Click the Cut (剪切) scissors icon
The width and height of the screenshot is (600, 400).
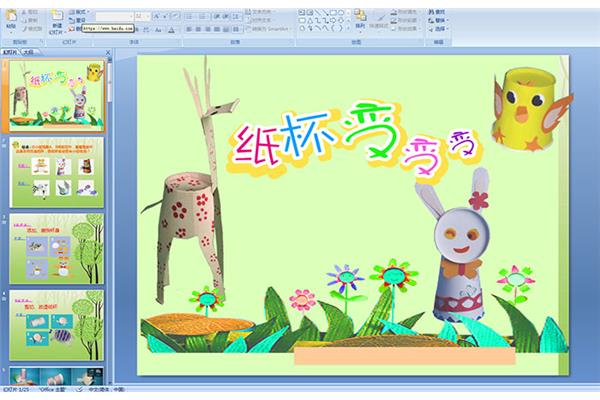click(x=24, y=12)
